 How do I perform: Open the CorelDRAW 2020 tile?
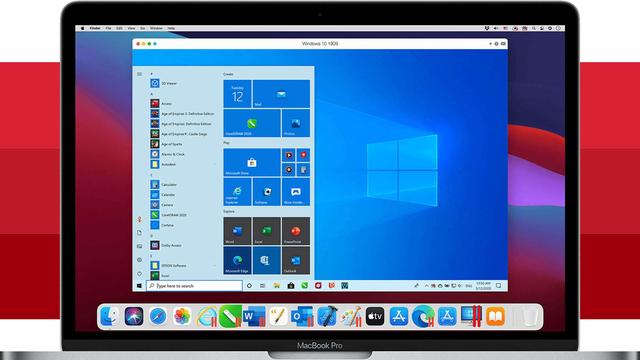coord(252,123)
